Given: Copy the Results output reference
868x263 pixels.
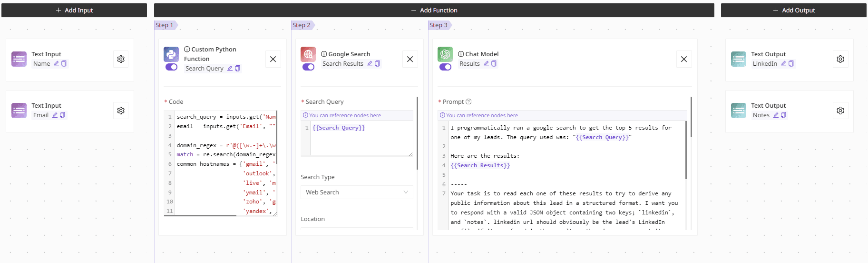Looking at the screenshot, I should (494, 63).
